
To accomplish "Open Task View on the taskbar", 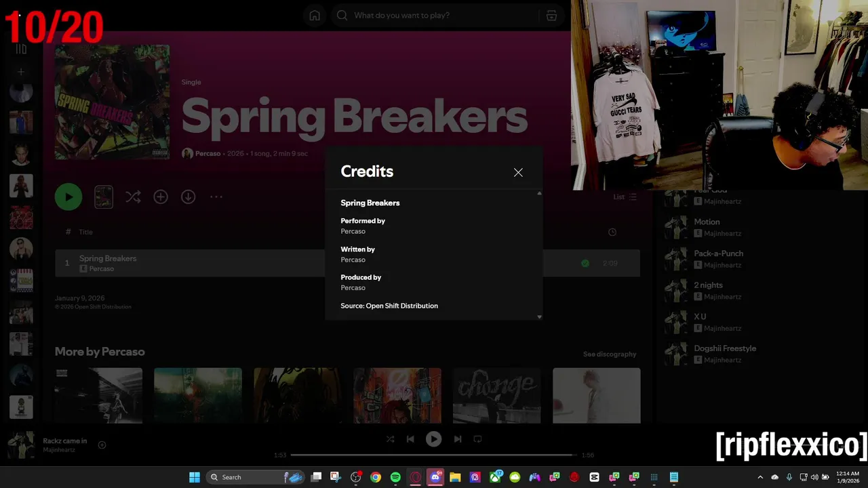I will pos(316,477).
